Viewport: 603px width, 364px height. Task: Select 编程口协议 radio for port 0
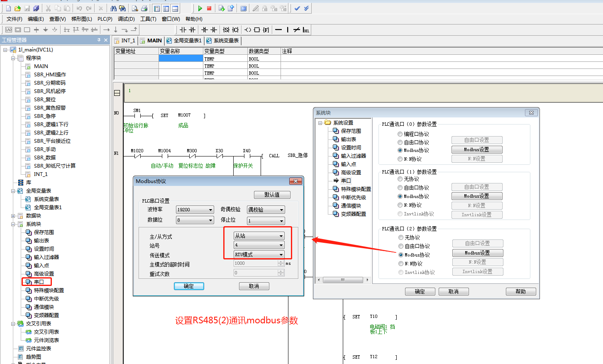point(400,134)
